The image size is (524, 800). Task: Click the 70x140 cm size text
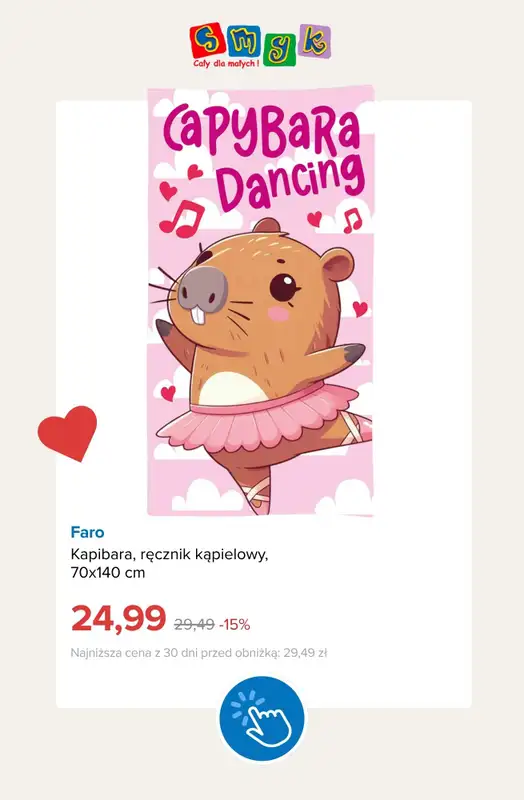pos(108,573)
